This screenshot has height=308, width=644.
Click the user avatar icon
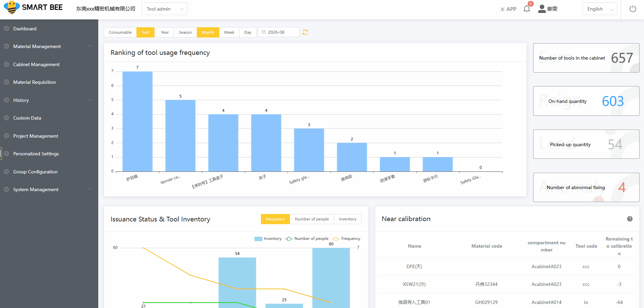542,9
